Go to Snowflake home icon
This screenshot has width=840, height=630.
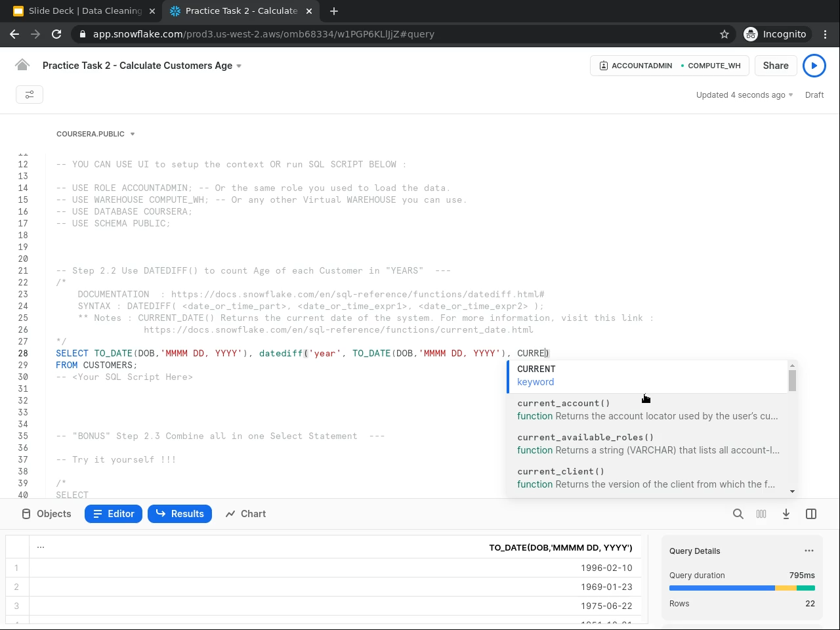click(x=22, y=65)
